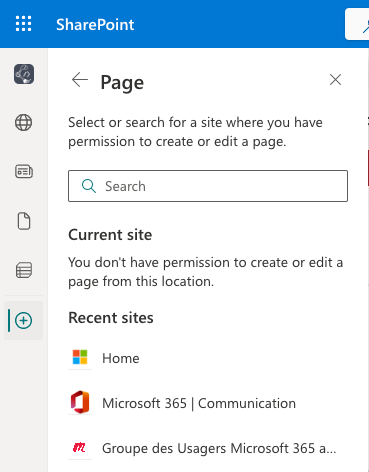The height and width of the screenshot is (472, 369).
Task: Click the Home site Microsoft logo
Action: [x=80, y=357]
